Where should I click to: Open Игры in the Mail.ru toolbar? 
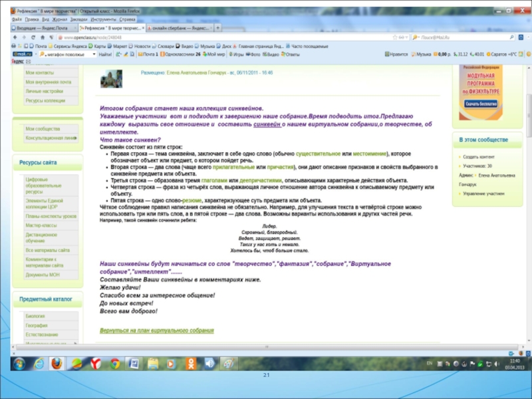(x=236, y=55)
